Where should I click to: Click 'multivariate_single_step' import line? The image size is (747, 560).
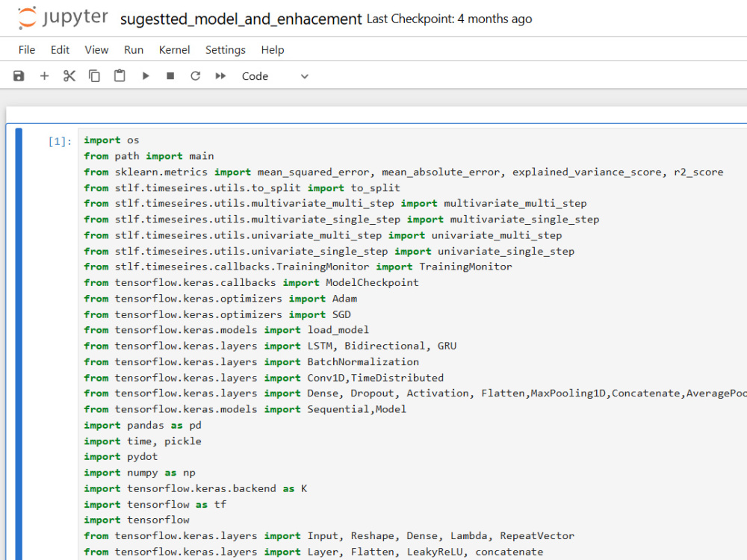click(341, 219)
